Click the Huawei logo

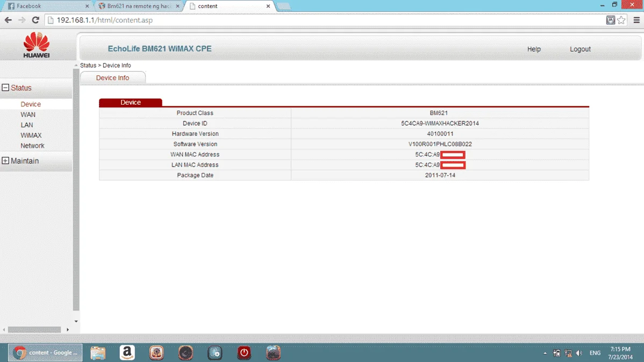pyautogui.click(x=37, y=45)
